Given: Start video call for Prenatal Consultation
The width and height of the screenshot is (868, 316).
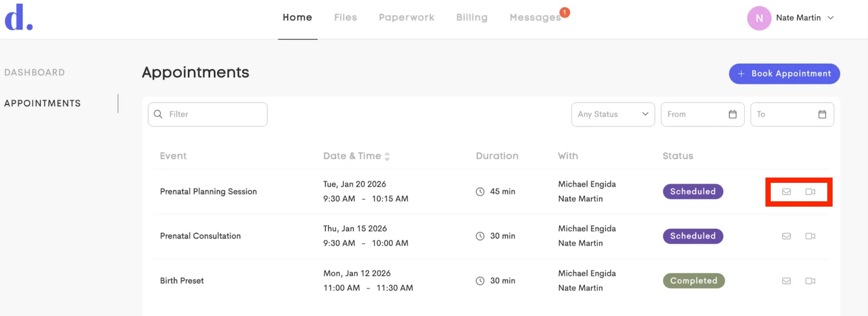Looking at the screenshot, I should [810, 236].
